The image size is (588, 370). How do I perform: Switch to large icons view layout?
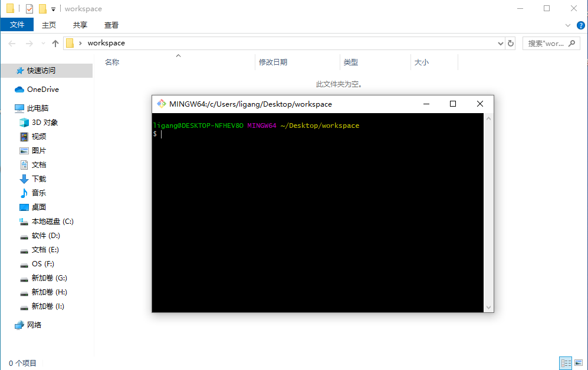click(x=579, y=362)
